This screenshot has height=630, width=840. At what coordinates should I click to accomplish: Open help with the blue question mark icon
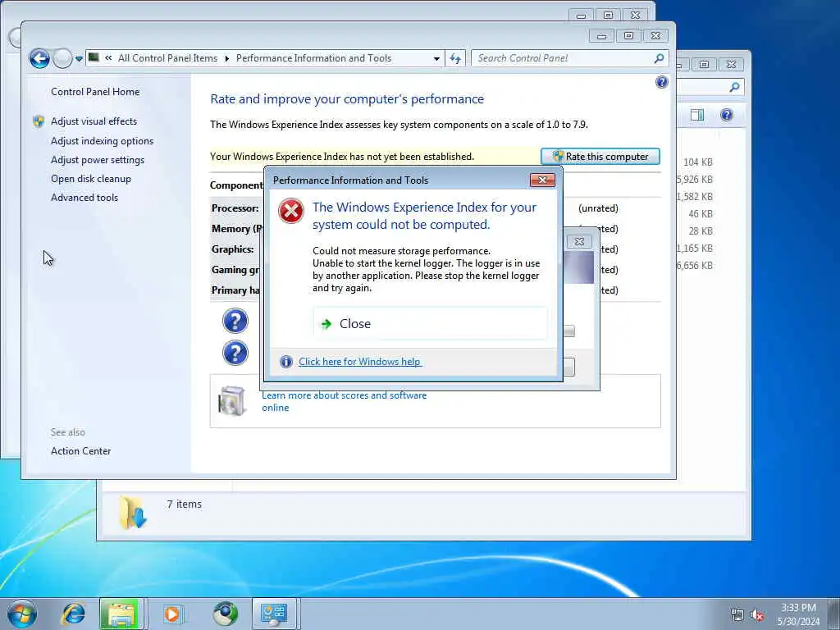[x=662, y=82]
